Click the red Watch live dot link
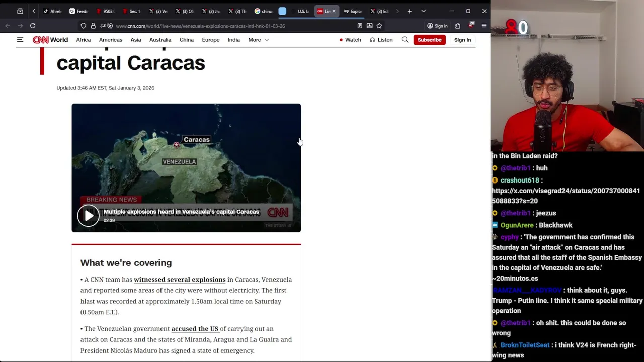Screen dimensions: 644x362 (x=350, y=40)
